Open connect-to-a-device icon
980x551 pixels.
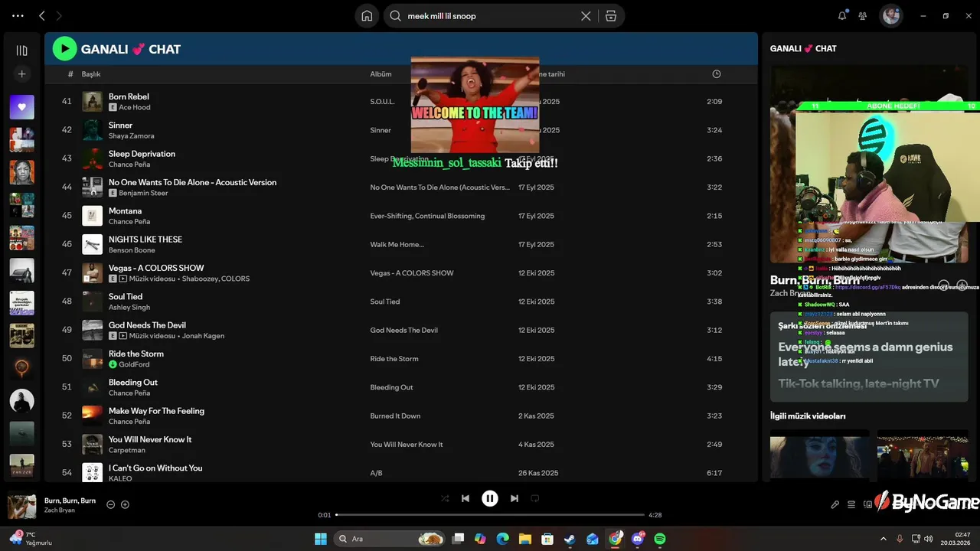pos(867,504)
